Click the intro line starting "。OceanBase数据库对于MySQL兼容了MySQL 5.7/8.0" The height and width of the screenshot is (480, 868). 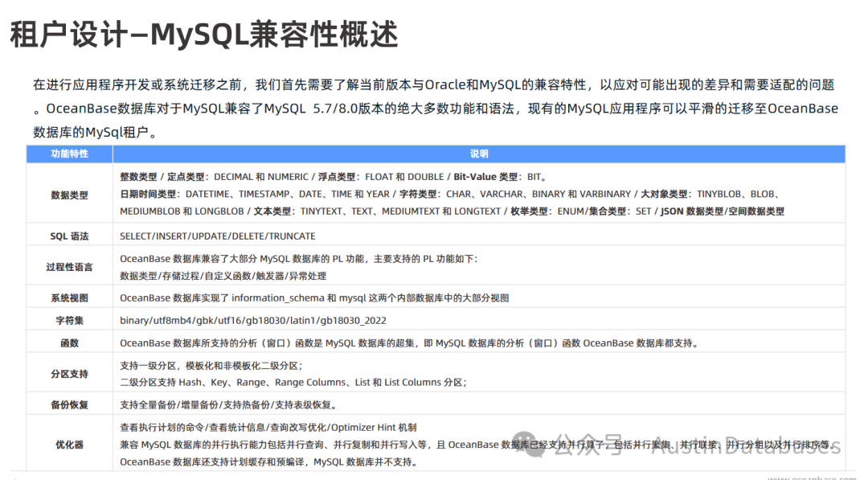(436, 109)
